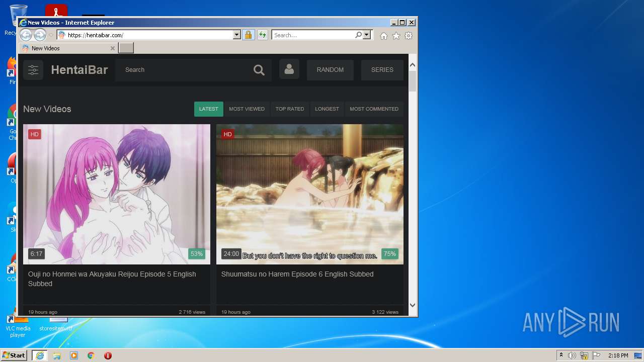The image size is (644, 362).
Task: Click the HentaiBar site logo
Action: pos(79,70)
